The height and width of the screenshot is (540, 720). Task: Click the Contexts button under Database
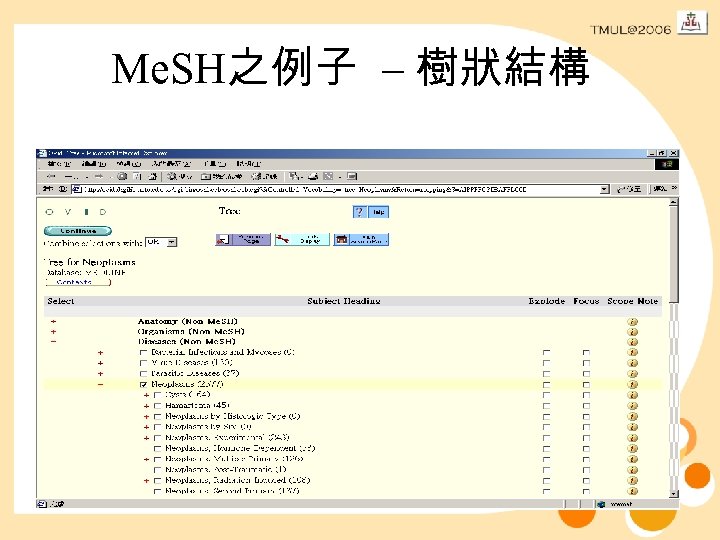tap(78, 282)
